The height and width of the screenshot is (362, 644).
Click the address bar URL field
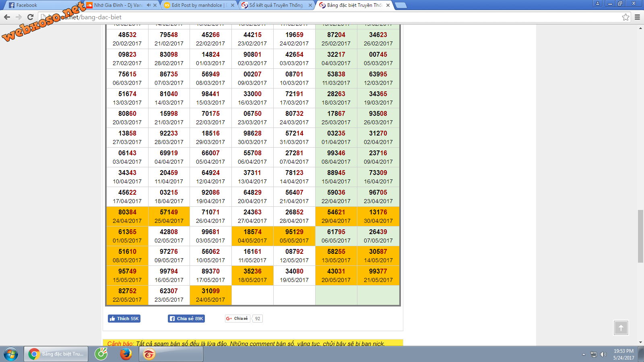click(x=322, y=17)
